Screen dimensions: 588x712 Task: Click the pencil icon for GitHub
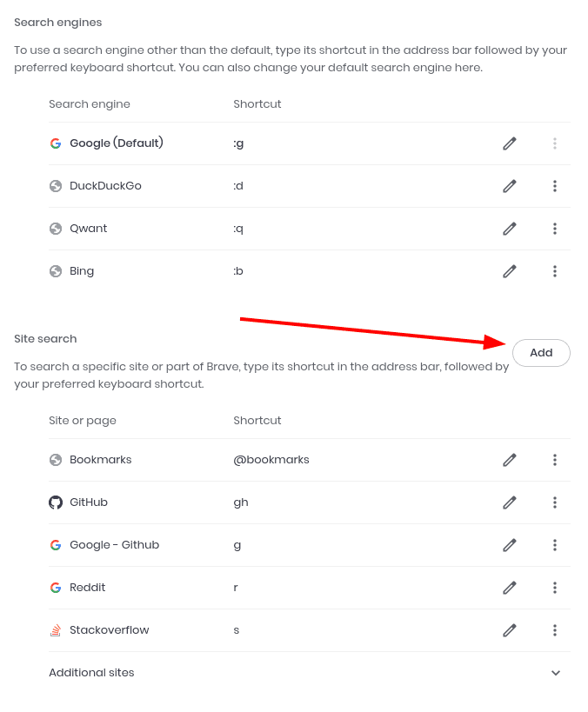(510, 502)
